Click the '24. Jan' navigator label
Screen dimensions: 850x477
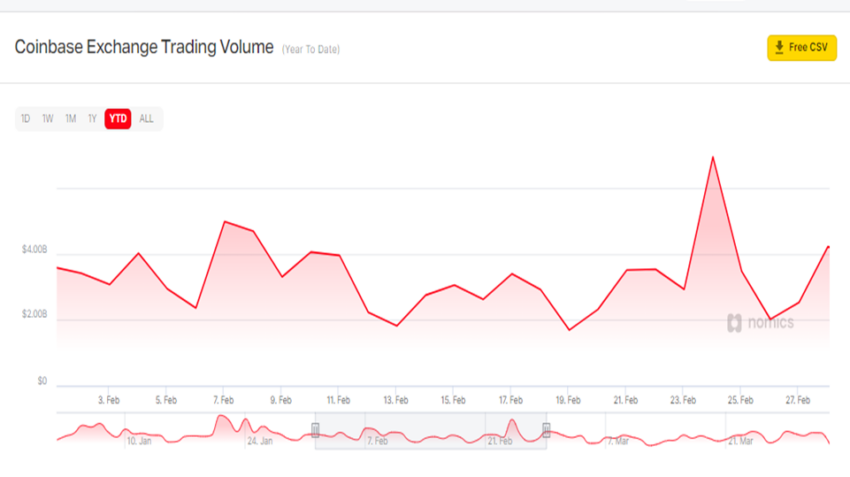click(x=260, y=441)
